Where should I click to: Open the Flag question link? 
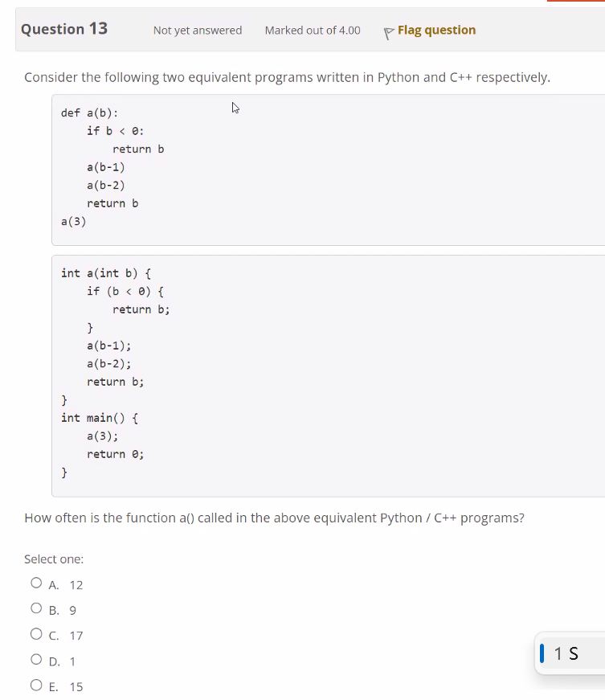pos(436,30)
